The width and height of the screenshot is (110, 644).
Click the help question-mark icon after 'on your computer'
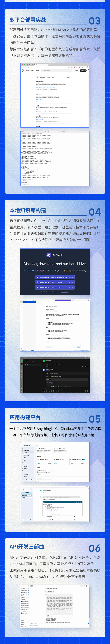tap(85, 271)
